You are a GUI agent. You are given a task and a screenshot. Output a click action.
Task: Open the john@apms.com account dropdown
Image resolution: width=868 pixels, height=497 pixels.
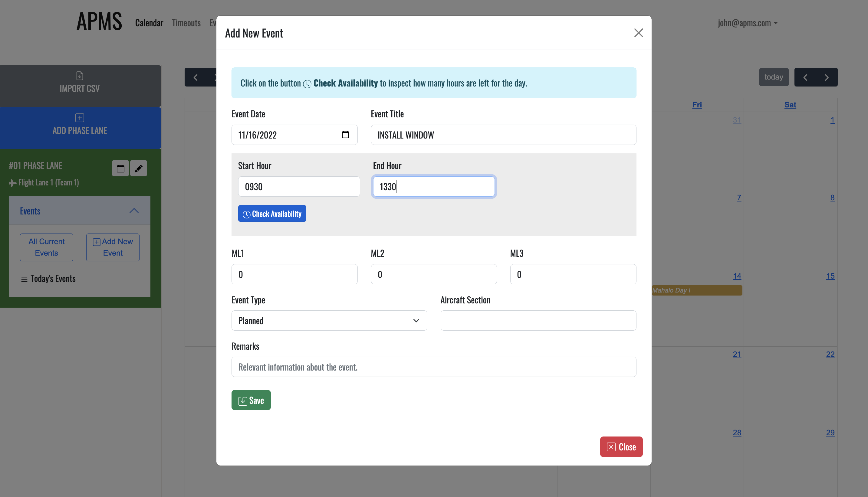[x=748, y=23]
